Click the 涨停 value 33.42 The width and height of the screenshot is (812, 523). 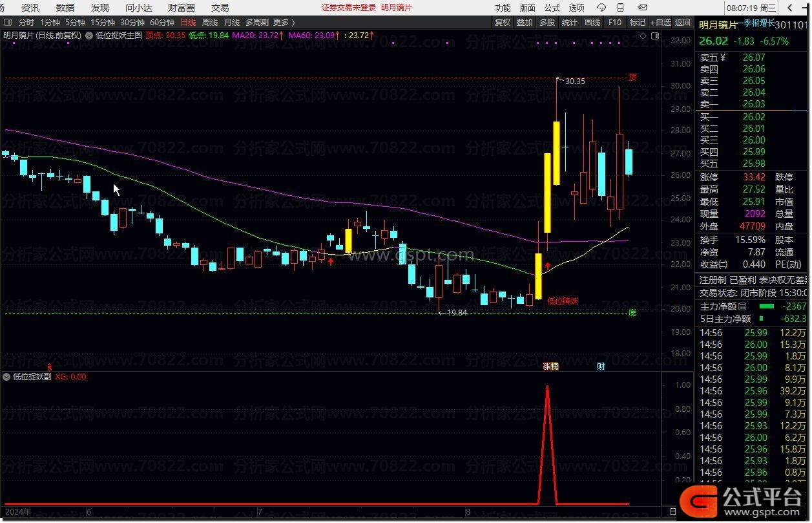click(x=754, y=177)
